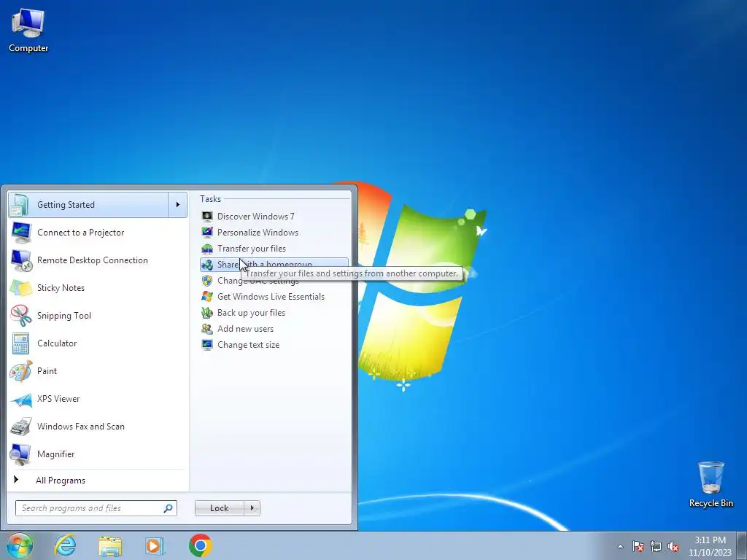
Task: Open the shutdown options arrow beside Lock
Action: (252, 508)
